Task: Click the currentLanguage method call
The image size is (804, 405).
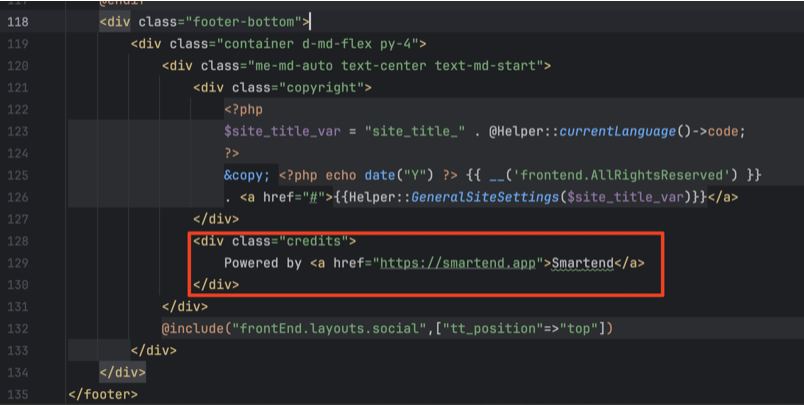Action: tap(617, 132)
